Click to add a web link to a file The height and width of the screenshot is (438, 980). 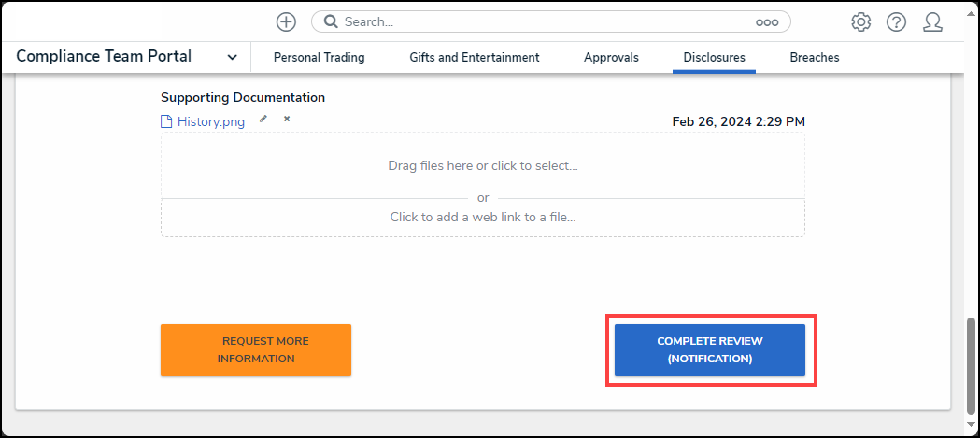pos(482,217)
